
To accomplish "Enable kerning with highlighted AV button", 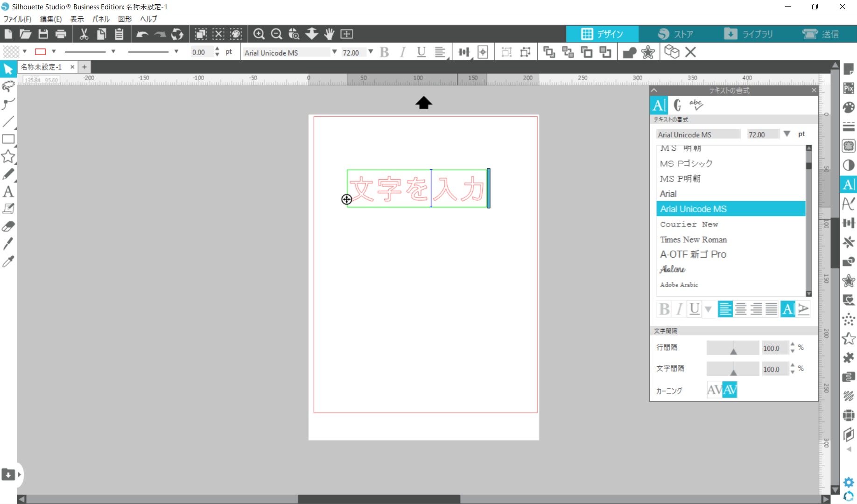I will [730, 390].
